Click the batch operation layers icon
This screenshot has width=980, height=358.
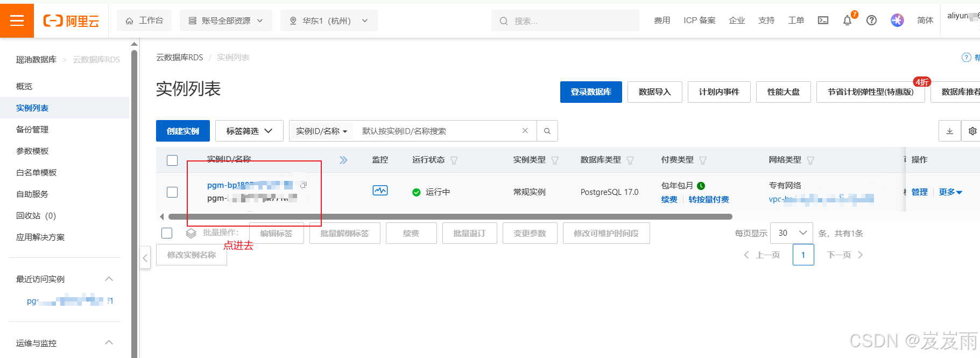[191, 233]
